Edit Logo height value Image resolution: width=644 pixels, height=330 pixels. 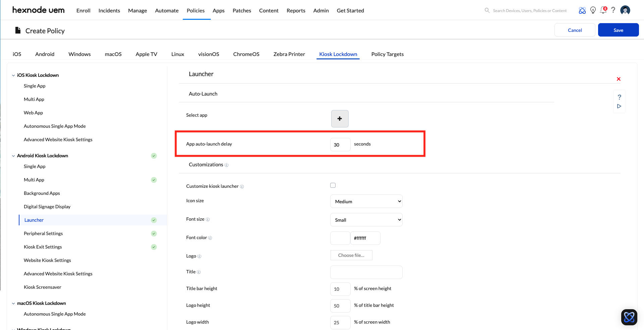340,306
